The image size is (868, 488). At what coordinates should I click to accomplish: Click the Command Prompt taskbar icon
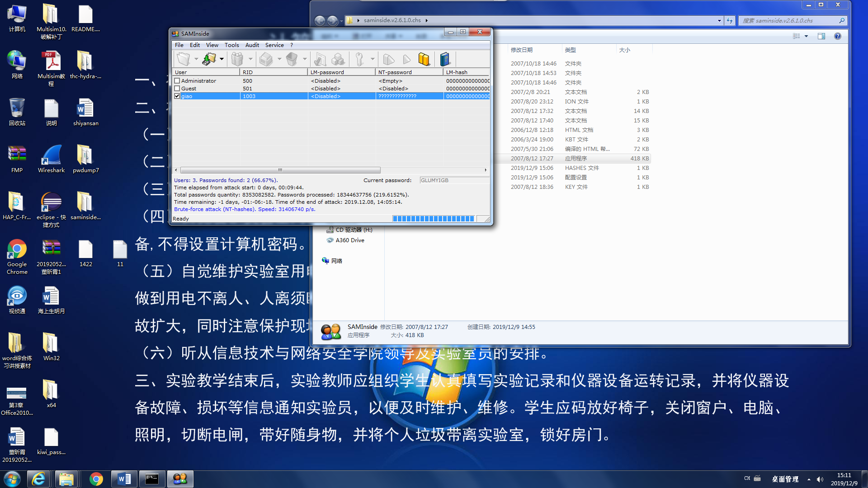(151, 479)
